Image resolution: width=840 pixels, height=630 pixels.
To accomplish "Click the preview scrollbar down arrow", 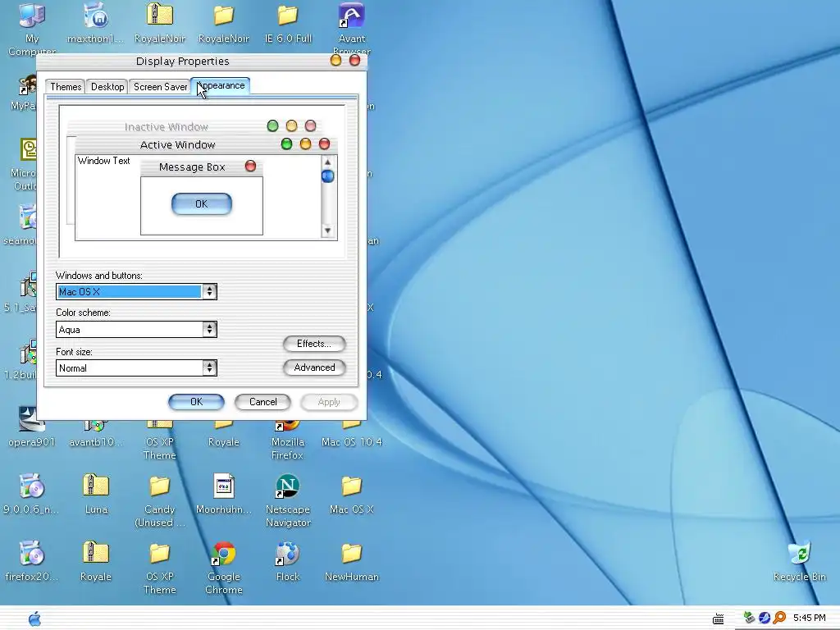I will click(328, 231).
